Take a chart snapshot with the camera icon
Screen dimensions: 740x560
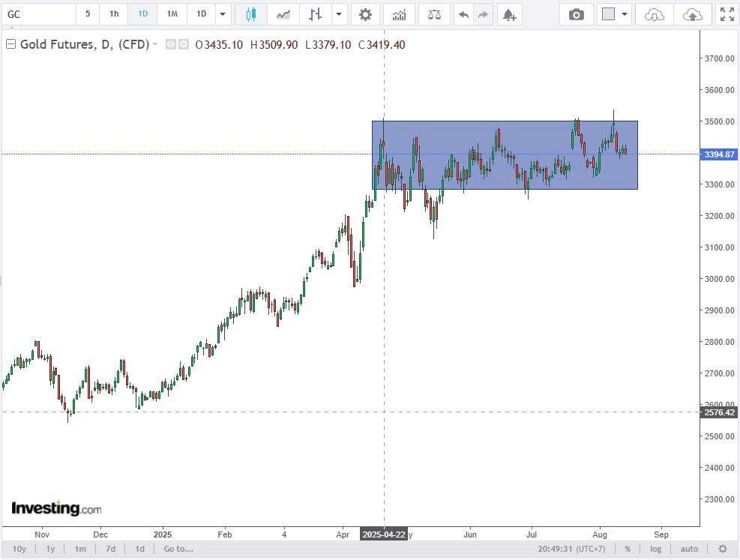tap(576, 14)
